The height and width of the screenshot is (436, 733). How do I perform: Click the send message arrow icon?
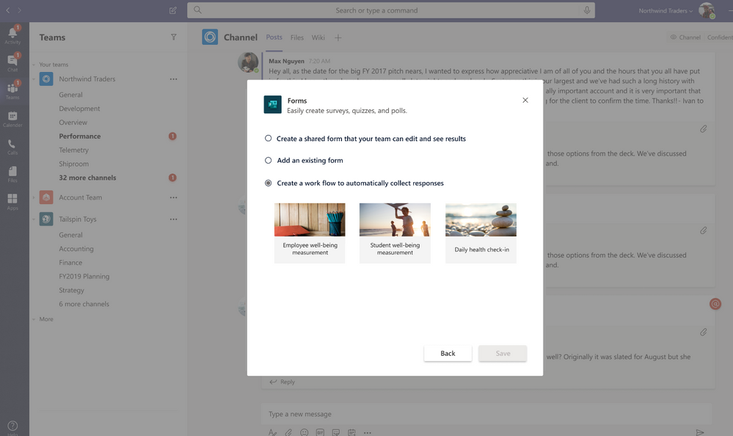pyautogui.click(x=699, y=432)
